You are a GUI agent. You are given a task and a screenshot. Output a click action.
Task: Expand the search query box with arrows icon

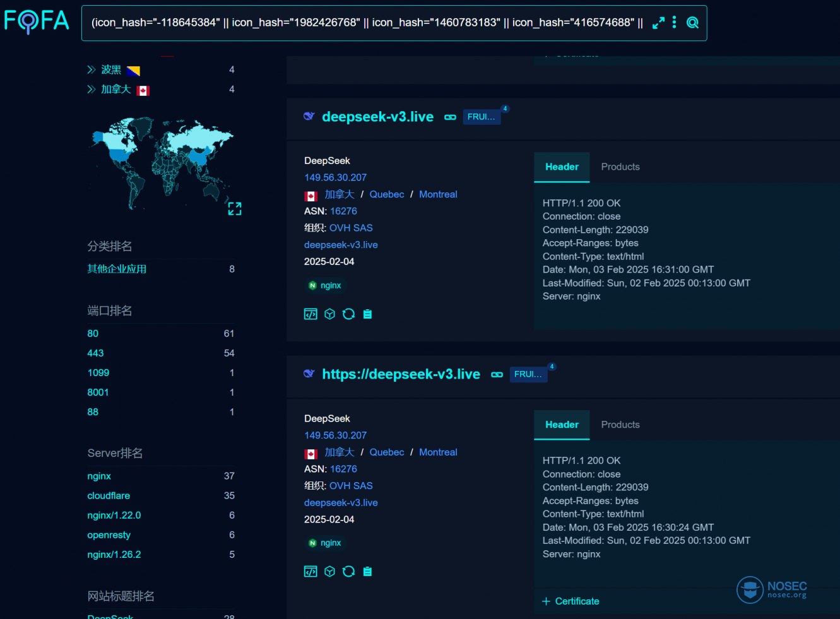658,23
